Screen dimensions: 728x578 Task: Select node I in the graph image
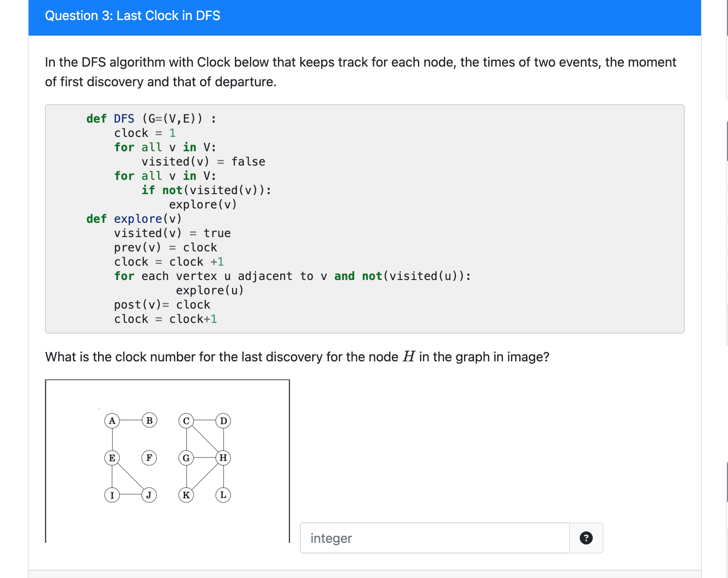(x=112, y=495)
